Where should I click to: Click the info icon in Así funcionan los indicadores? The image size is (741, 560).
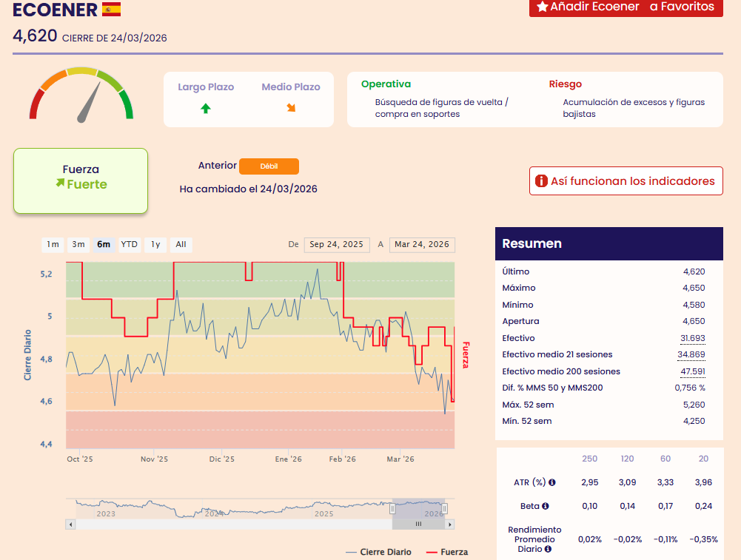[x=541, y=181]
